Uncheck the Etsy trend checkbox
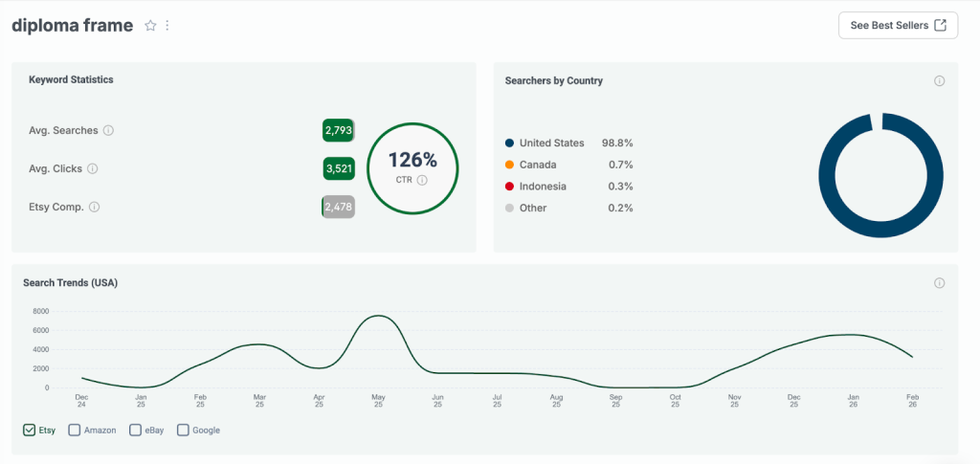This screenshot has width=980, height=464. pos(29,431)
